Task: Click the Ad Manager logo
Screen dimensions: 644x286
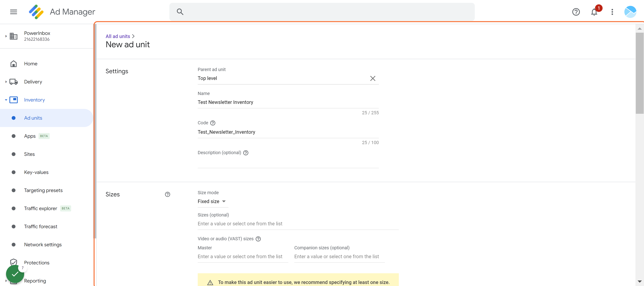Action: pos(36,12)
